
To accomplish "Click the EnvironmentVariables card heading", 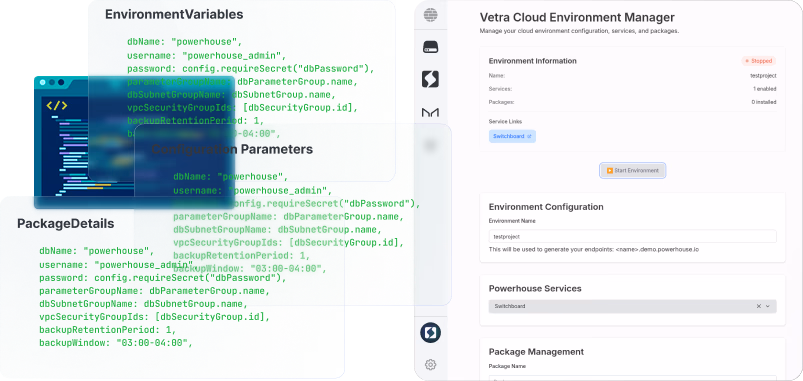I will (174, 14).
